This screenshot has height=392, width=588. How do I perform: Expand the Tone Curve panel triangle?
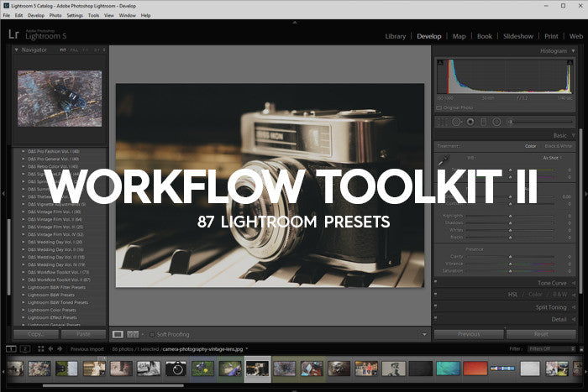(x=574, y=283)
